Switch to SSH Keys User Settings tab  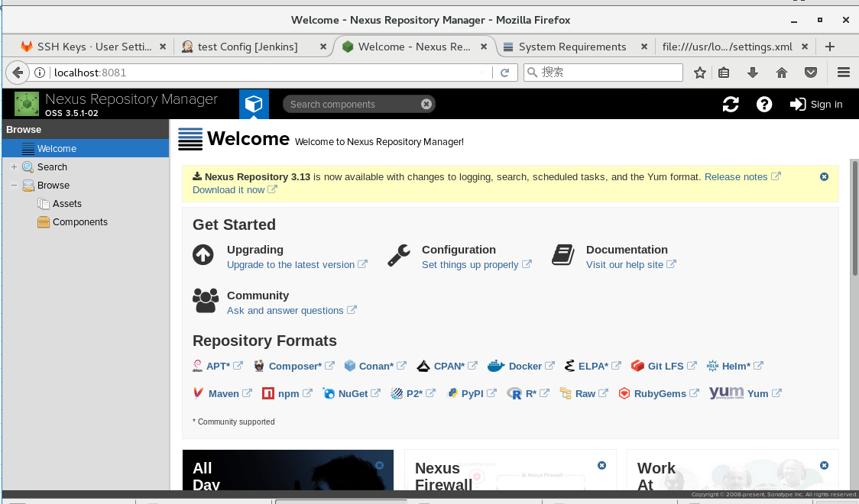(x=93, y=47)
